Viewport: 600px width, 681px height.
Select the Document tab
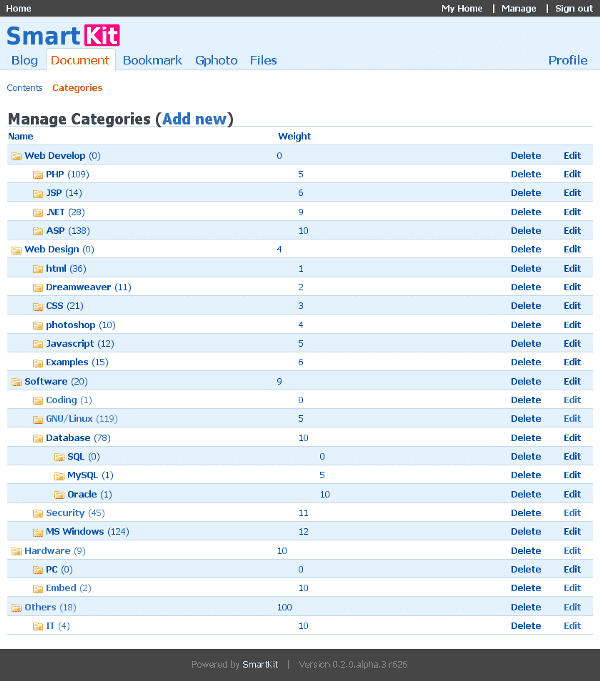(80, 60)
